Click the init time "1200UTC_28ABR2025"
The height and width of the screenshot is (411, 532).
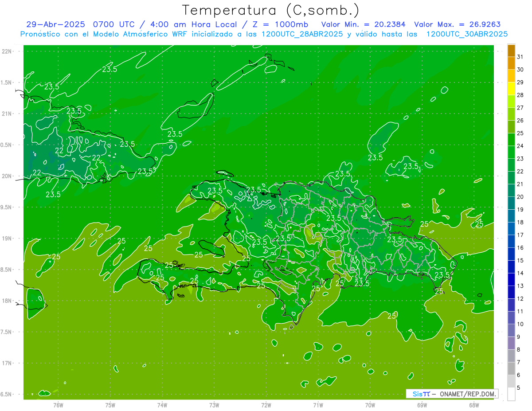302,34
